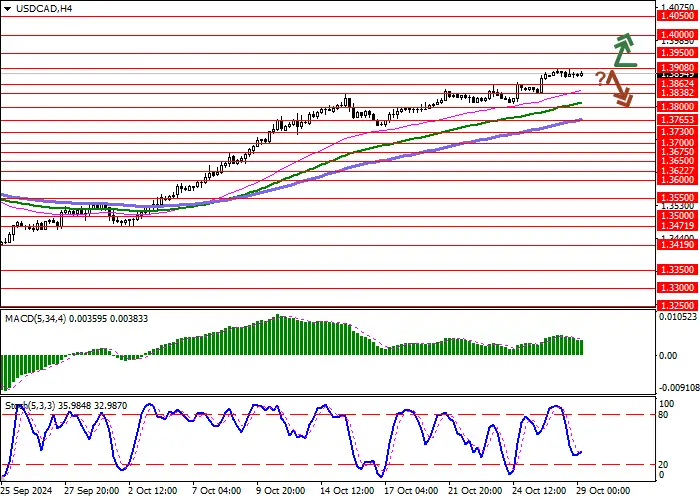The width and height of the screenshot is (700, 500).
Task: Pick the 1.35000 price level label
Action: pyautogui.click(x=677, y=216)
